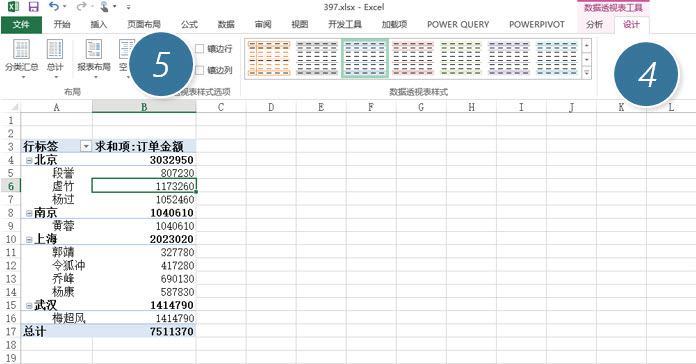Open the touch mode icon in quick access
696x364 pixels.
pos(105,7)
